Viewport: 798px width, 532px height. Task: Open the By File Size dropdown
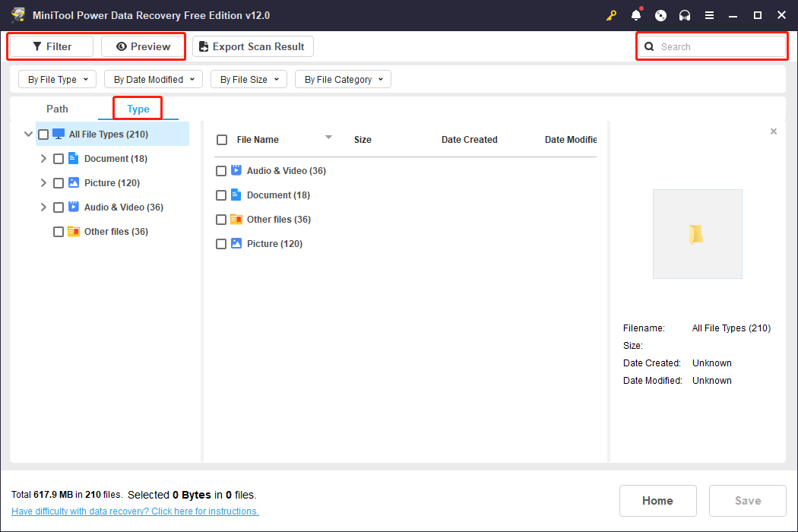pyautogui.click(x=249, y=79)
